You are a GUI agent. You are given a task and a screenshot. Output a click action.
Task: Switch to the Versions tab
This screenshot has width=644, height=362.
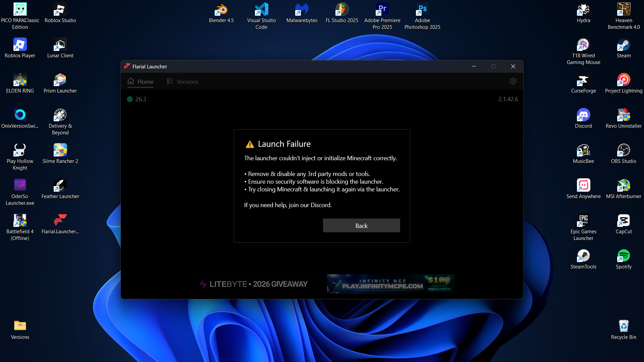[x=183, y=81]
